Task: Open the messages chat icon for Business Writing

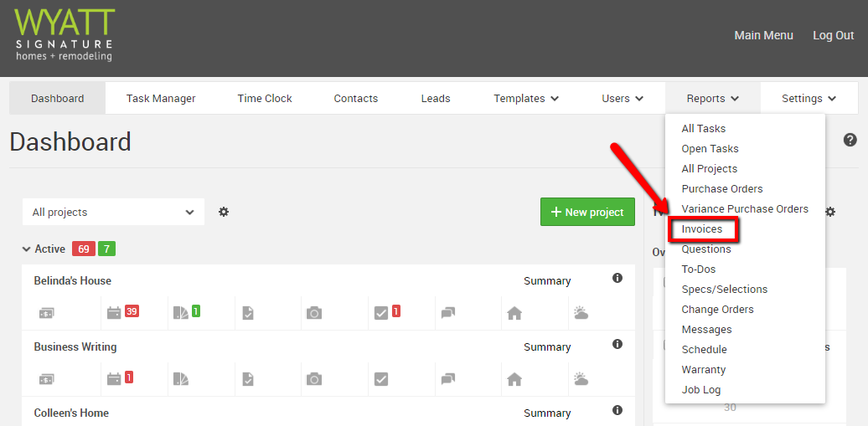Action: tap(447, 379)
